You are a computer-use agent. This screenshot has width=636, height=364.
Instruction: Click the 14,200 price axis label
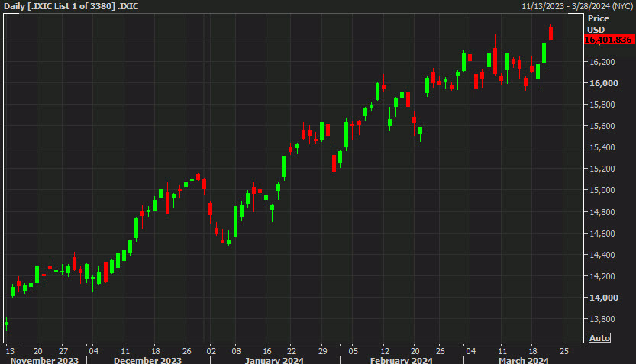602,276
